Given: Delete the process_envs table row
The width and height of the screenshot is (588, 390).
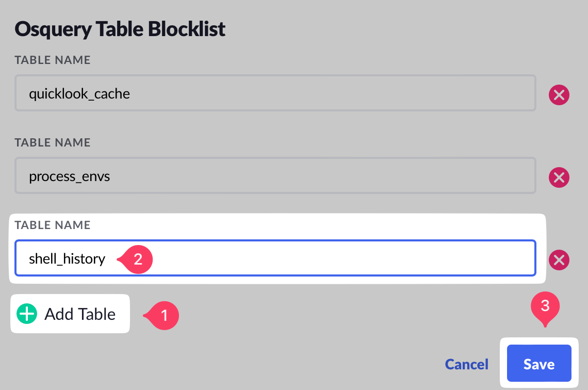Looking at the screenshot, I should pos(559,178).
